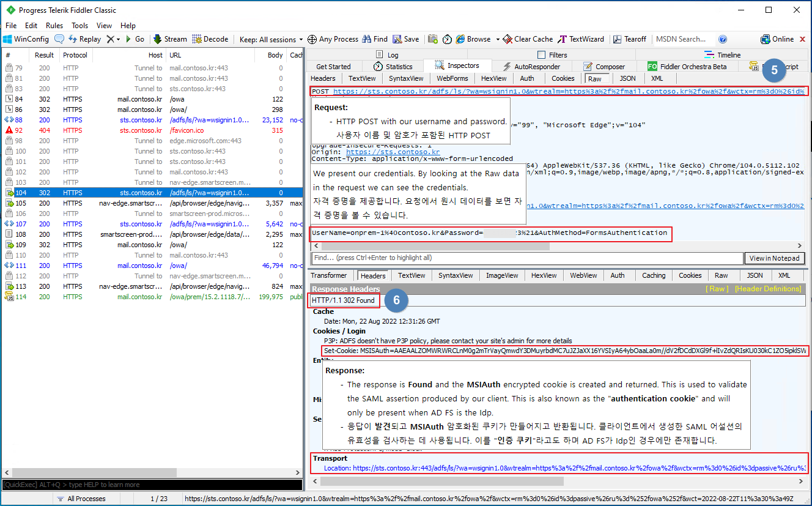Select the request SyntaxView inspector tab

pos(406,78)
